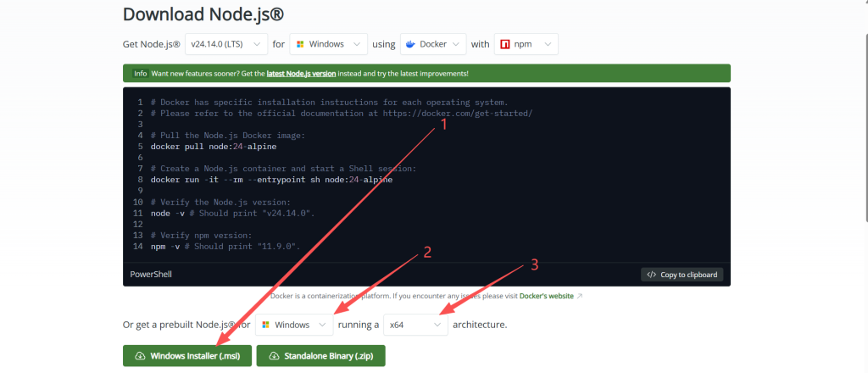The height and width of the screenshot is (373, 868).
Task: Click the docker.com/get-started comment line
Action: [x=342, y=114]
